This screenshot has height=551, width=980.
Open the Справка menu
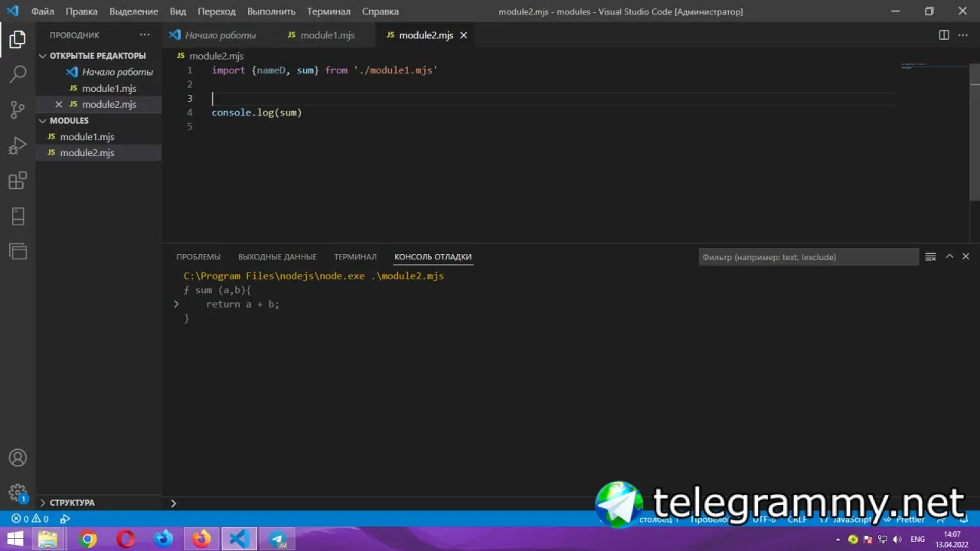(381, 11)
